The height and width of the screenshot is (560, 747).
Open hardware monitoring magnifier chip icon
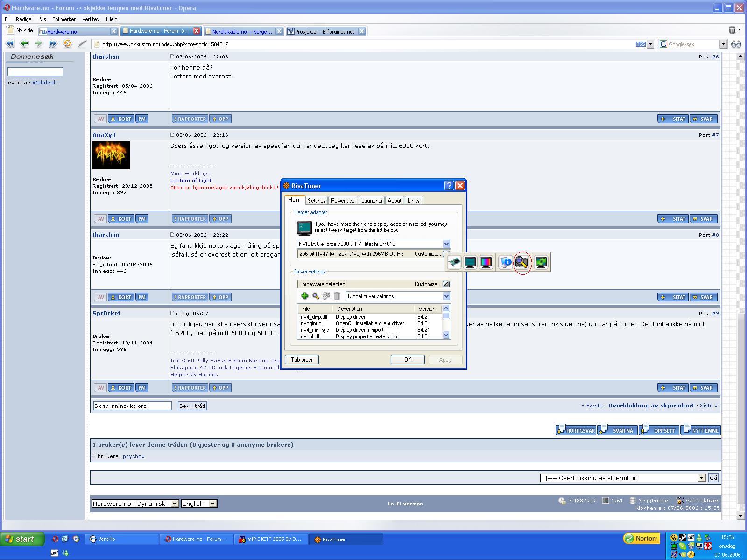click(521, 263)
